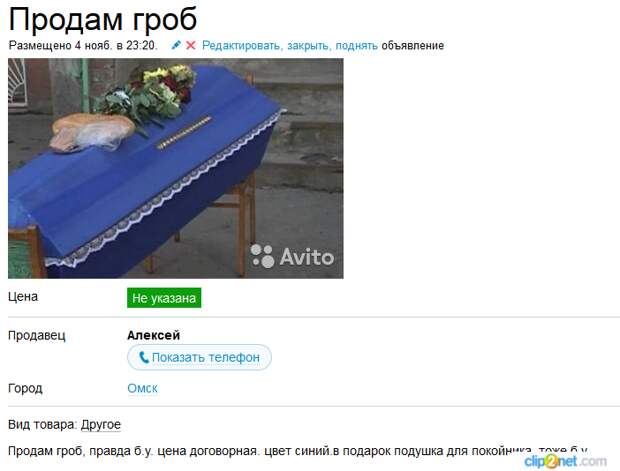Open the blue coffin listing photo

176,168
